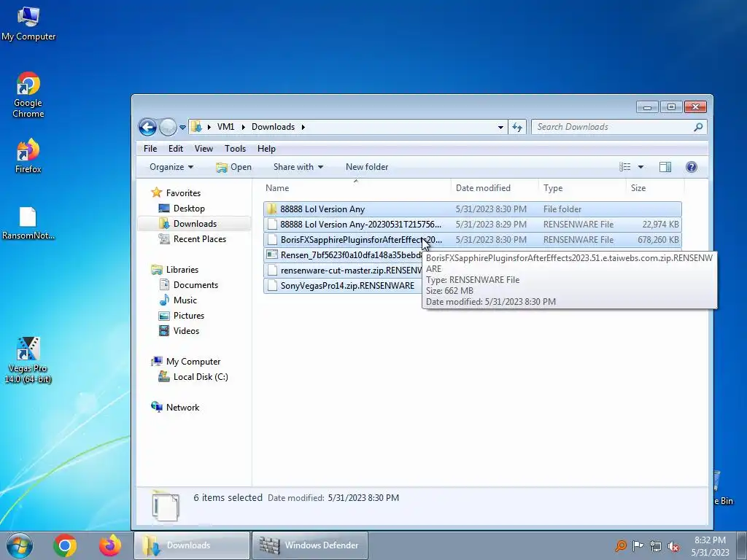Click Network in navigation pane
This screenshot has height=560, width=747.
(x=182, y=407)
